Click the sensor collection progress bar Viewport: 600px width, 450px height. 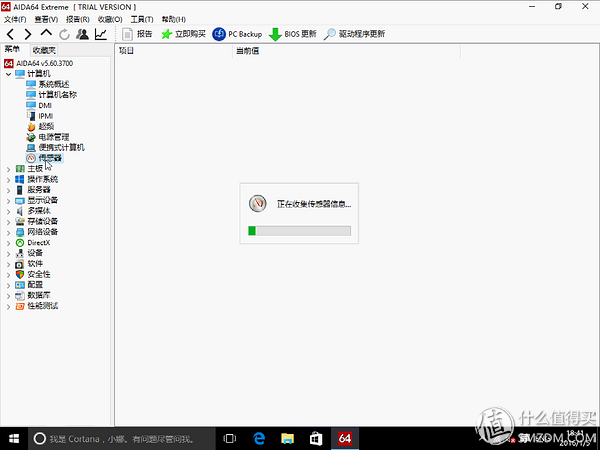(300, 231)
